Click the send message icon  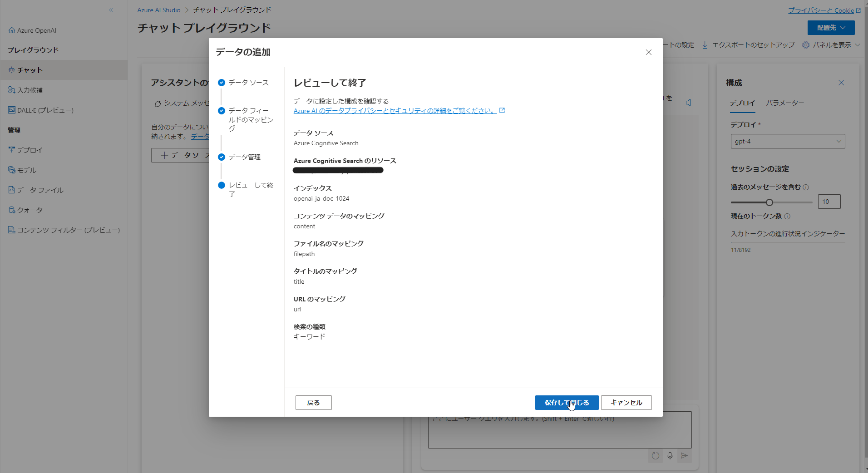[685, 456]
